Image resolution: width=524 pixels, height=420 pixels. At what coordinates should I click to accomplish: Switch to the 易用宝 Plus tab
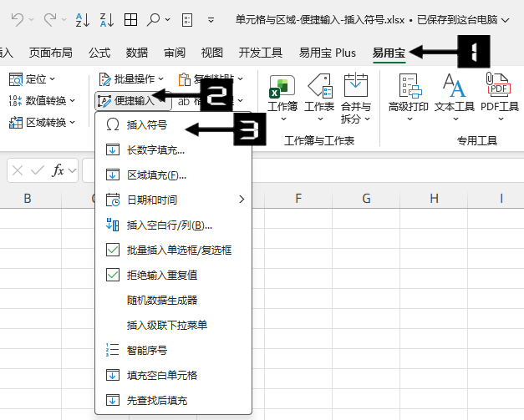coord(327,53)
